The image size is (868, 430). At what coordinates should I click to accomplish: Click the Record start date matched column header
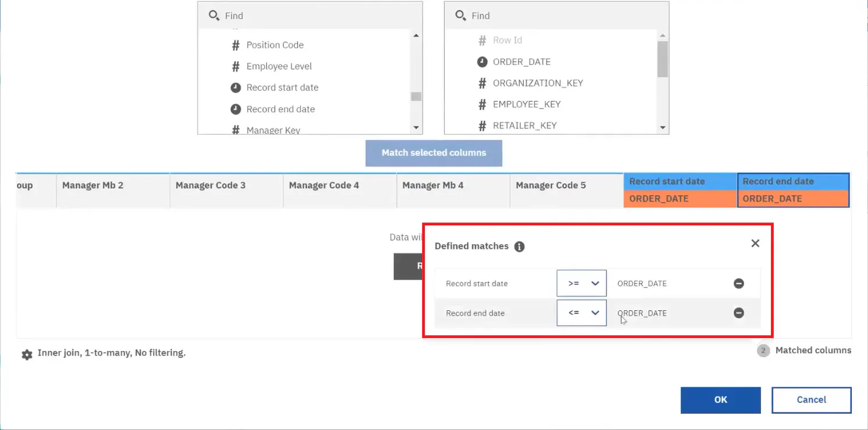(680, 181)
